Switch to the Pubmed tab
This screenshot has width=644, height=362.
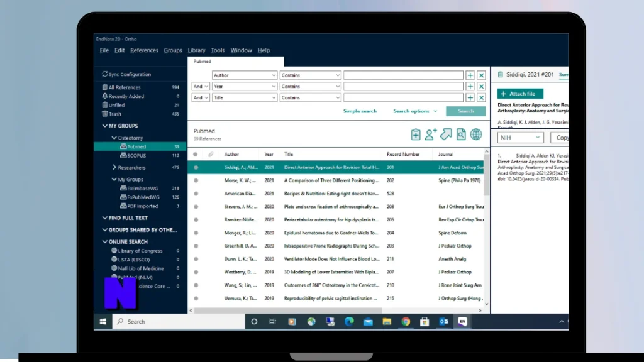235,62
